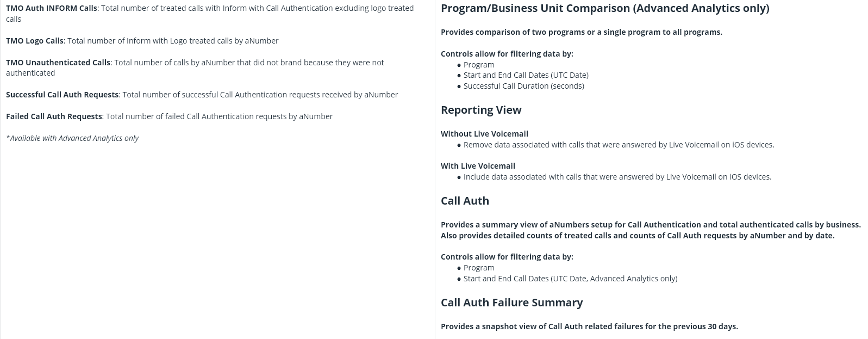Click the 'Without Live Voicemail' subheading
Screen dimensions: 868x339
tap(484, 134)
